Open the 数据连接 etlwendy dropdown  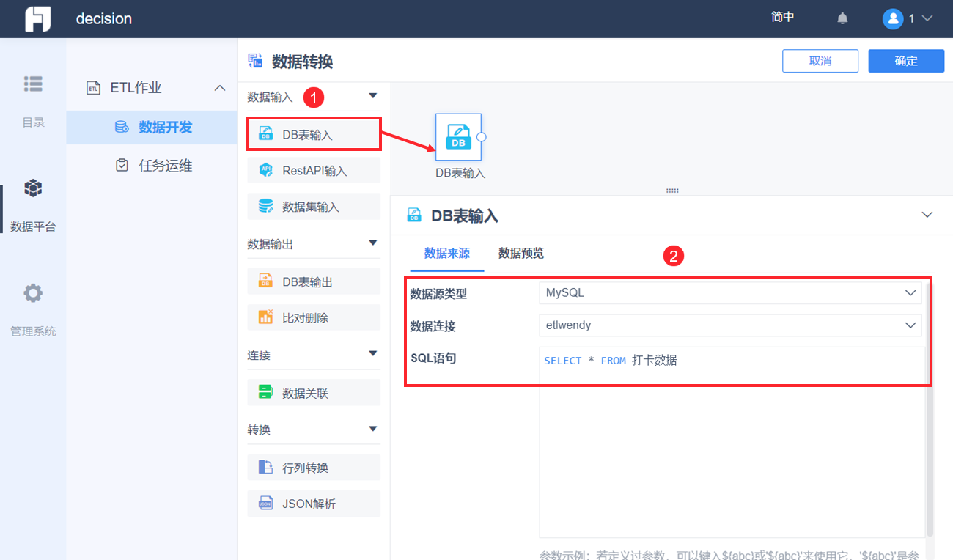pos(730,325)
